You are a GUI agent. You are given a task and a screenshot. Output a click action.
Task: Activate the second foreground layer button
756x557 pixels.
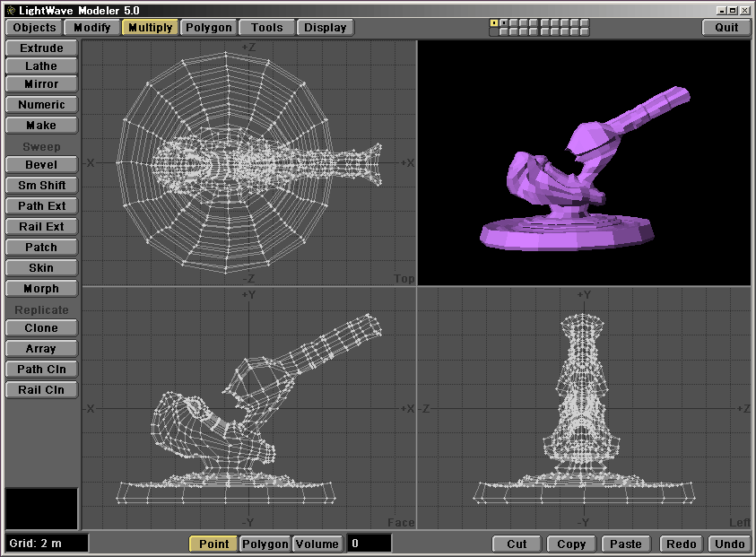503,22
